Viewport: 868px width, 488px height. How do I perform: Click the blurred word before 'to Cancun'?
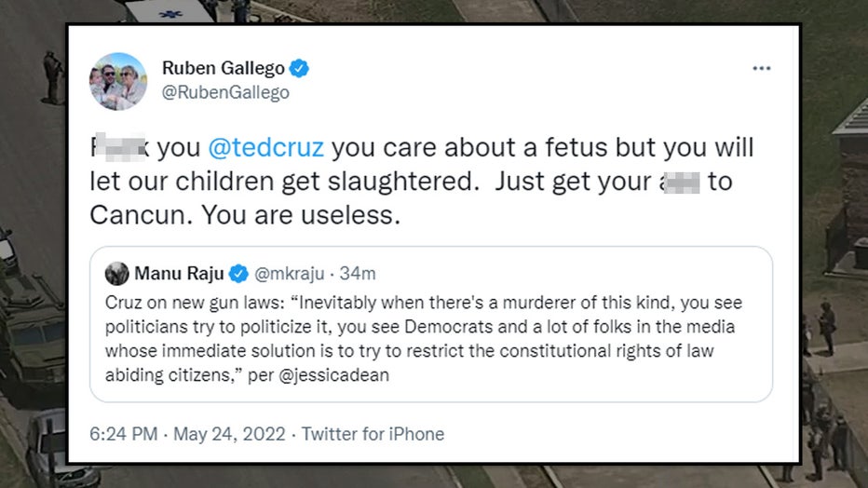click(x=678, y=181)
